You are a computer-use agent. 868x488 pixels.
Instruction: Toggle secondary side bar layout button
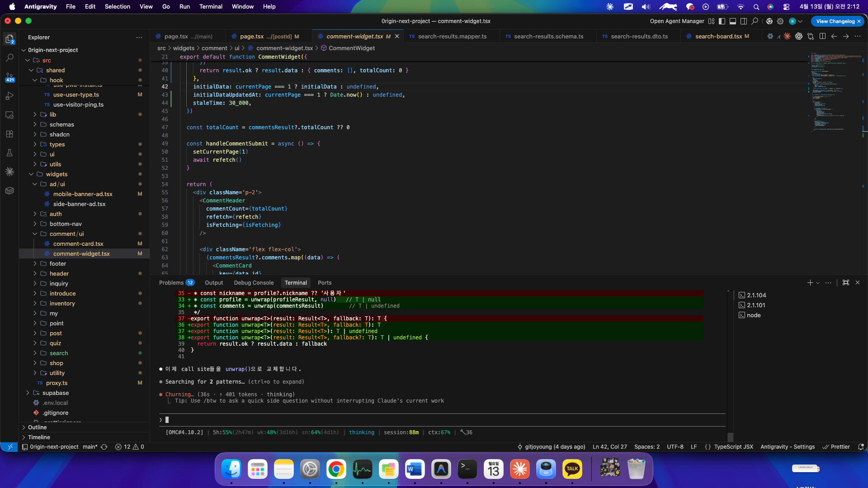click(744, 21)
